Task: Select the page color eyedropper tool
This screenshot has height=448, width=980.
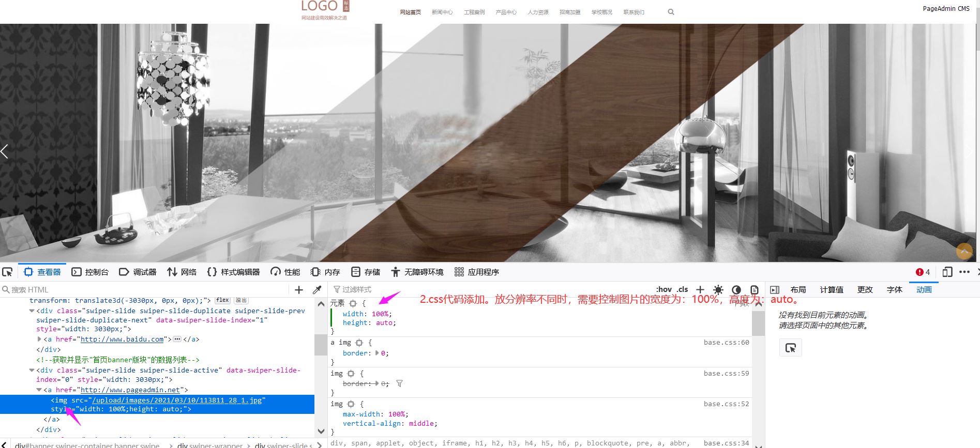Action: (317, 290)
